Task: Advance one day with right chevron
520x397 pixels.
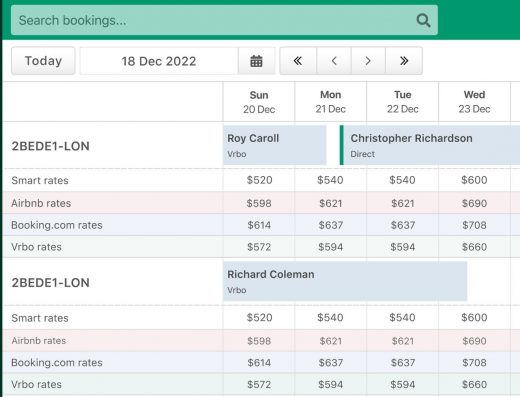Action: pyautogui.click(x=368, y=61)
